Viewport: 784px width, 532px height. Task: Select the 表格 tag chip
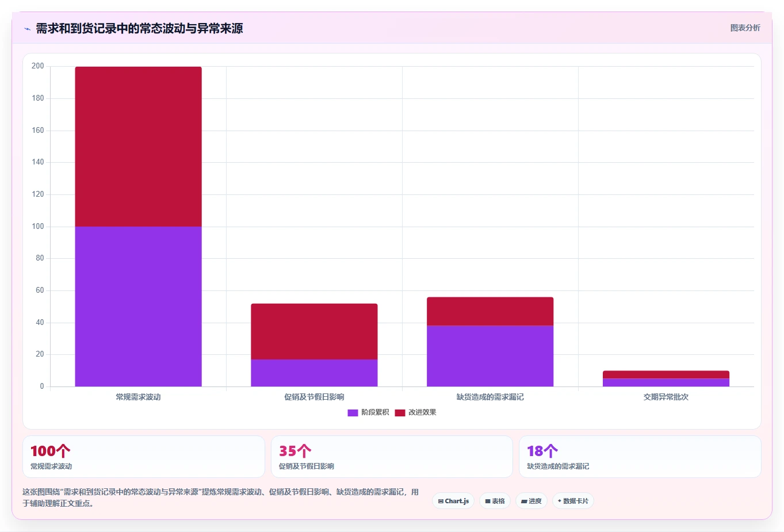point(495,501)
